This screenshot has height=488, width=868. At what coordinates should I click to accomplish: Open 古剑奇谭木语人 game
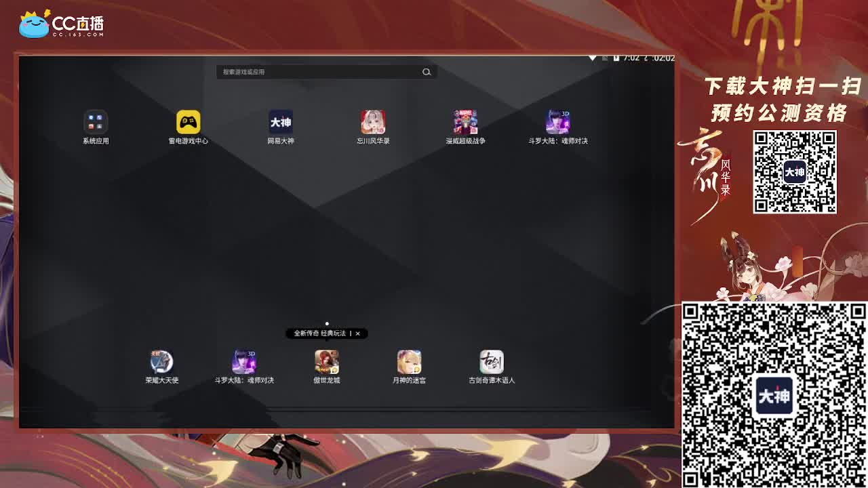[492, 362]
